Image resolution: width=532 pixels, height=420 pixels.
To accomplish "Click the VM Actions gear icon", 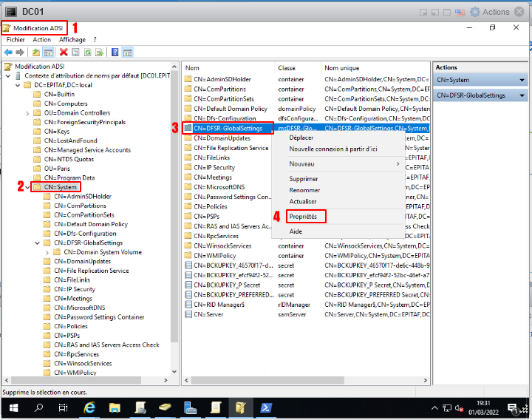I will (475, 12).
